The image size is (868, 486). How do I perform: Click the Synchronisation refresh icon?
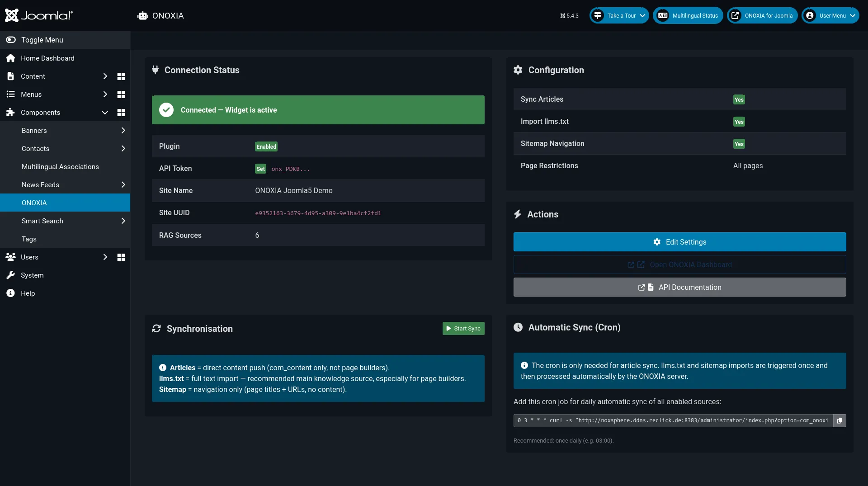click(x=156, y=329)
